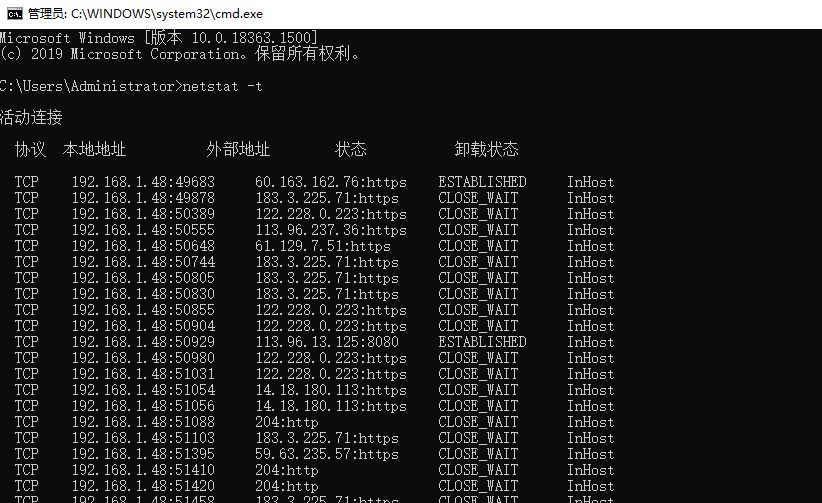Click local address 192.168.1.48:50555
The image size is (822, 503).
point(143,230)
